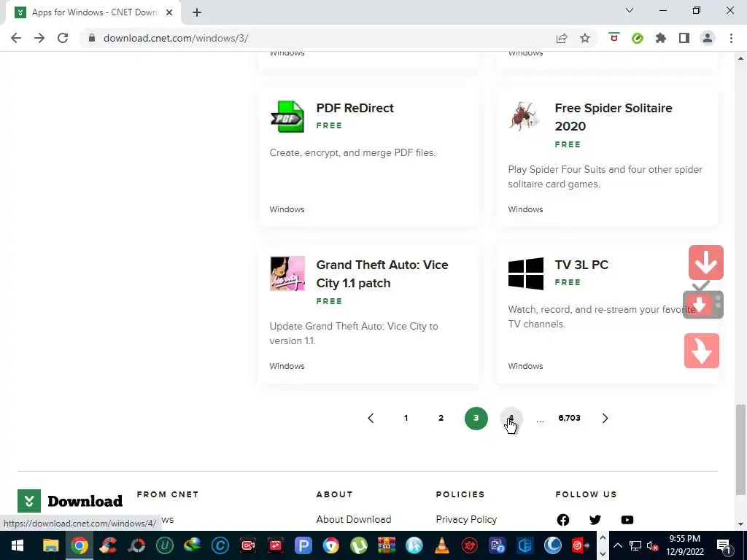
Task: Show hidden system tray icons
Action: (x=617, y=545)
